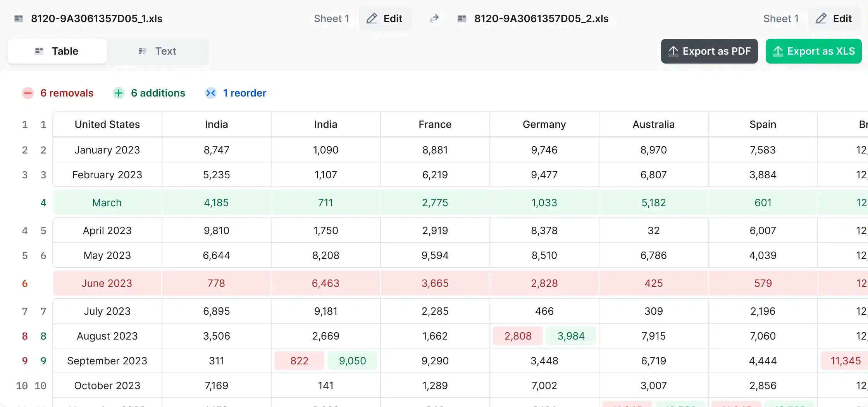Select the added March row

tap(107, 203)
